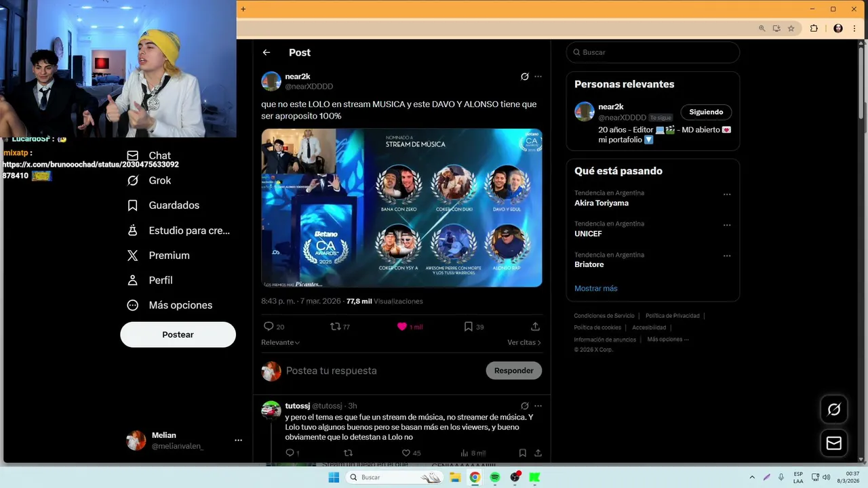Repost the near2k post
The height and width of the screenshot is (488, 868).
[335, 327]
